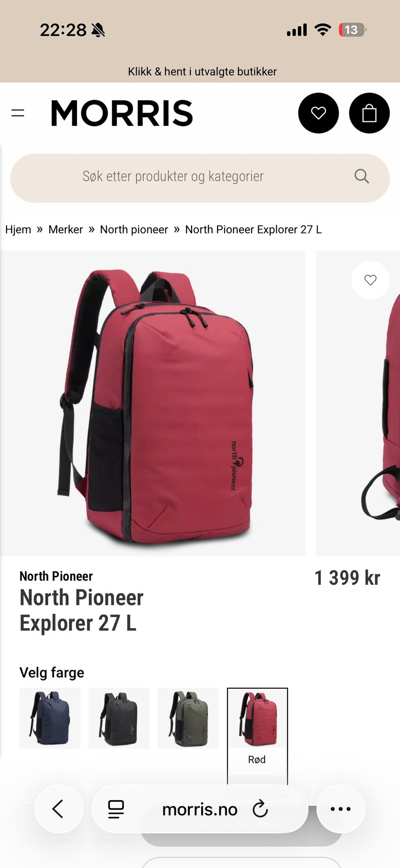The width and height of the screenshot is (400, 868).
Task: Go back with browser back arrow
Action: pyautogui.click(x=58, y=809)
